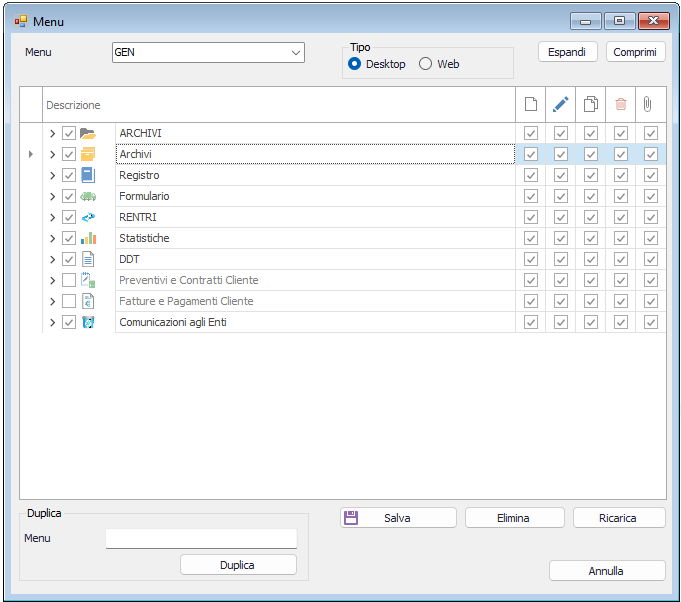
Task: Enable the Fatture e Pagamenti Cliente checkbox
Action: click(69, 301)
